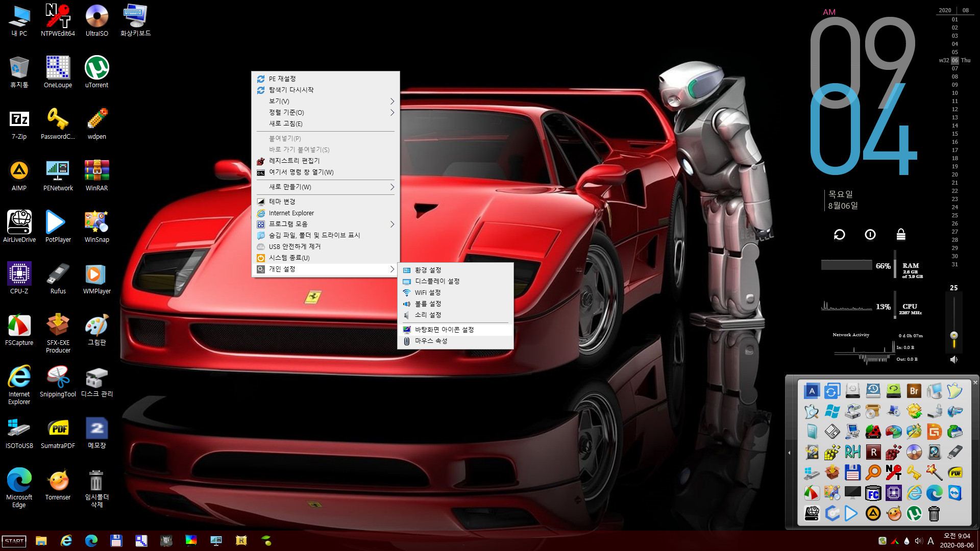Open 디스플레이 설정 in the submenu
Viewport: 980px width, 551px height.
tap(455, 281)
